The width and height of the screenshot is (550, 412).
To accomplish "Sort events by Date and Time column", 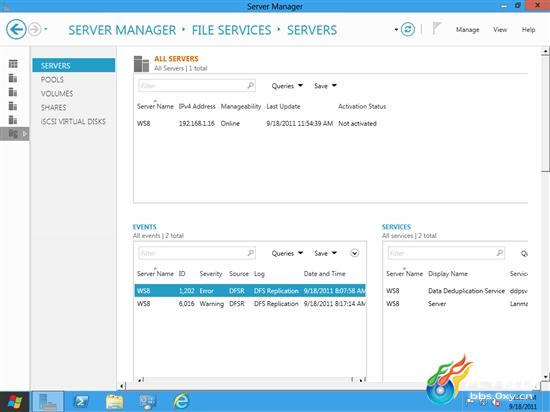I will 324,273.
